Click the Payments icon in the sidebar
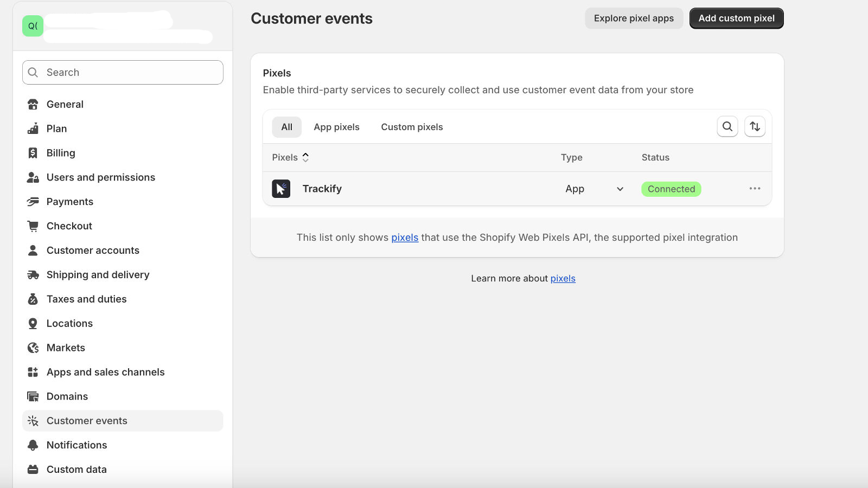The height and width of the screenshot is (488, 868). pos(33,201)
